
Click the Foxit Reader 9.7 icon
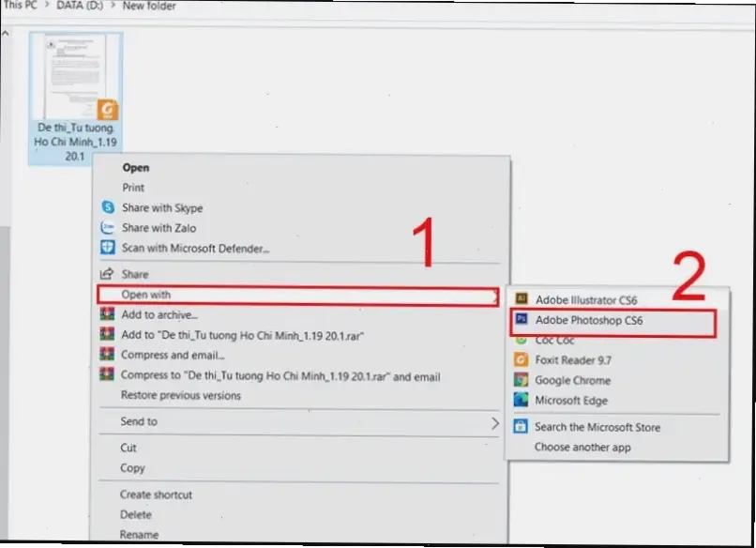point(520,359)
